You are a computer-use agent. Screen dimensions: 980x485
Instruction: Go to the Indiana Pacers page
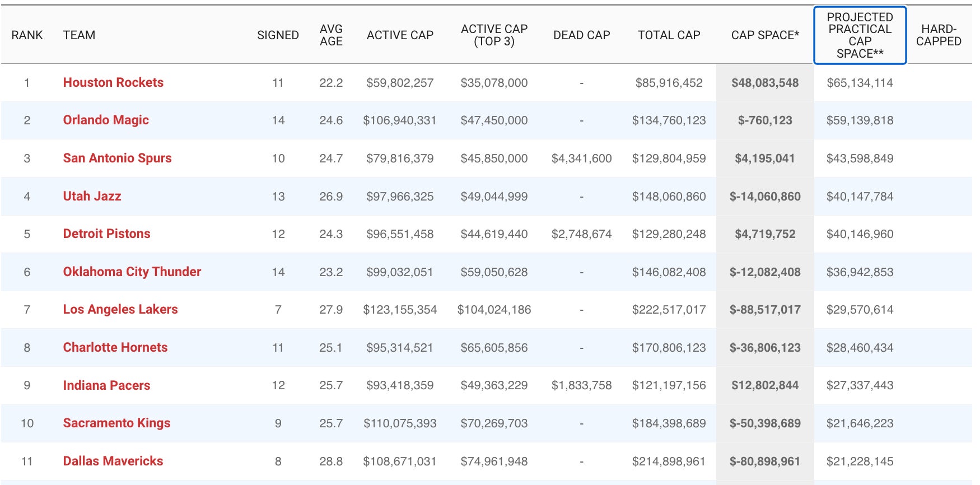(x=106, y=385)
